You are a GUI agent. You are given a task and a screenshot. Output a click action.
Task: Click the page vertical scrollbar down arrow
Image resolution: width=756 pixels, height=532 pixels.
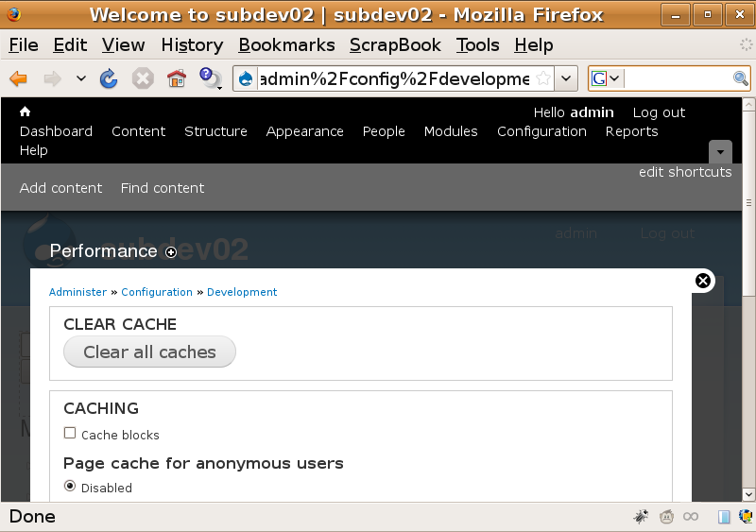[748, 494]
